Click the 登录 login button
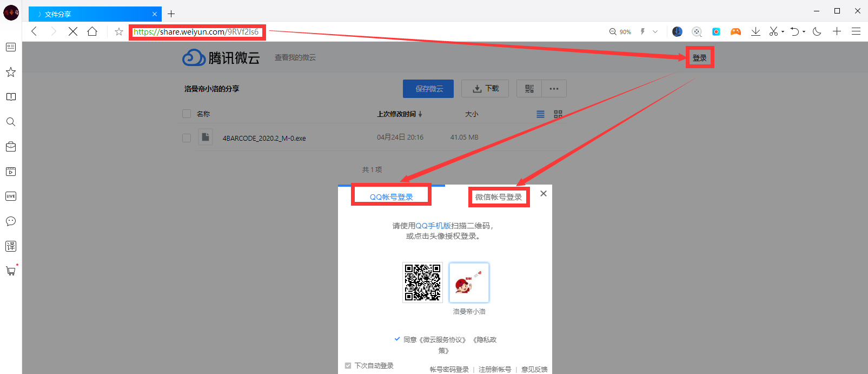 point(700,58)
